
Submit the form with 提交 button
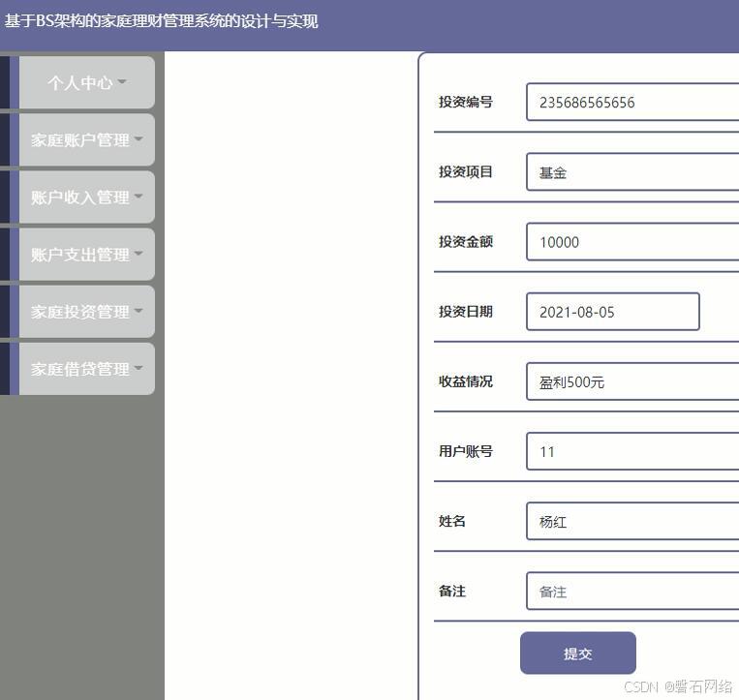(578, 653)
